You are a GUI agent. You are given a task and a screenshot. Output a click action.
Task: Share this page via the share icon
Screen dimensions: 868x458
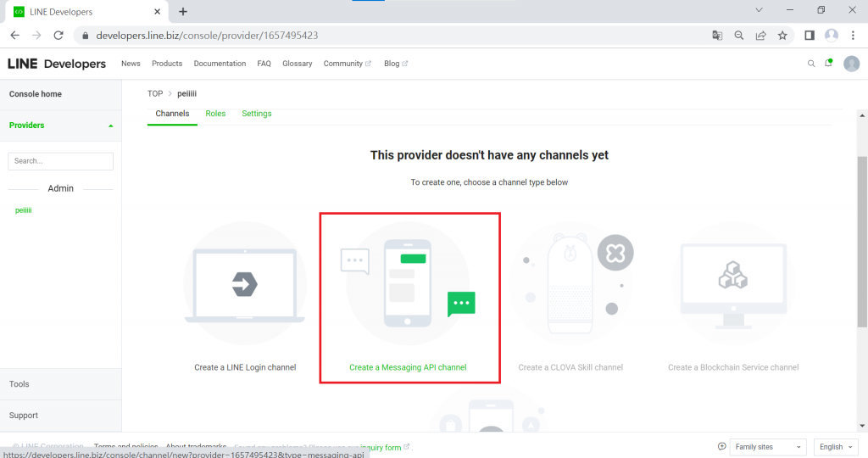point(760,36)
